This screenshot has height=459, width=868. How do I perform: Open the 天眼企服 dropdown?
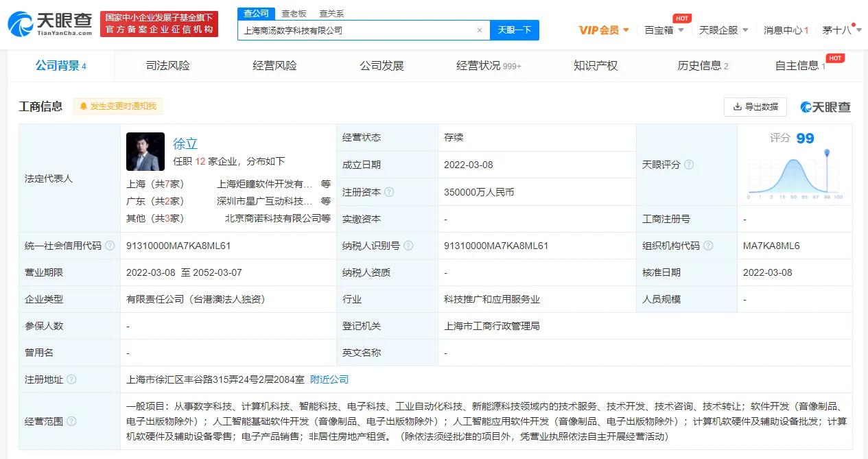click(x=724, y=30)
